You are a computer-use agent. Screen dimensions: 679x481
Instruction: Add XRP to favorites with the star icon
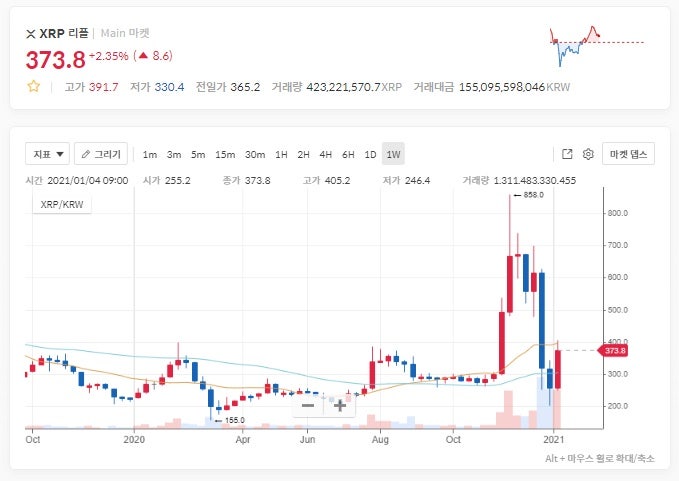[x=33, y=87]
